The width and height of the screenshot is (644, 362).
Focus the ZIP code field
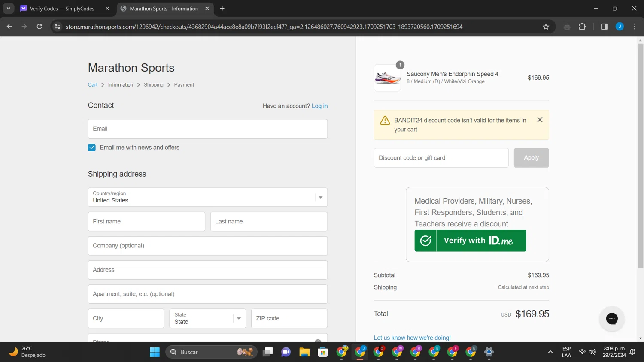[x=289, y=318]
